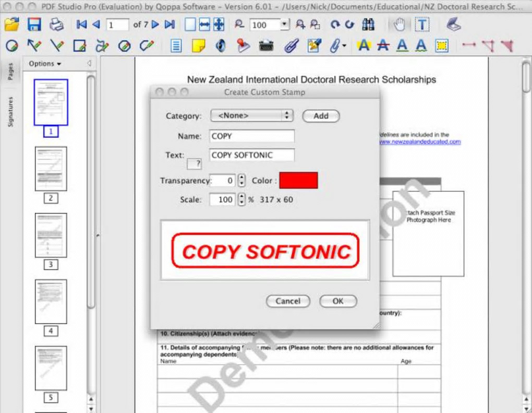Select the Hand tool

(400, 25)
